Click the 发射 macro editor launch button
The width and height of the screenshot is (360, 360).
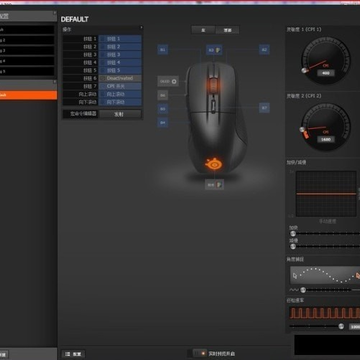pyautogui.click(x=120, y=114)
